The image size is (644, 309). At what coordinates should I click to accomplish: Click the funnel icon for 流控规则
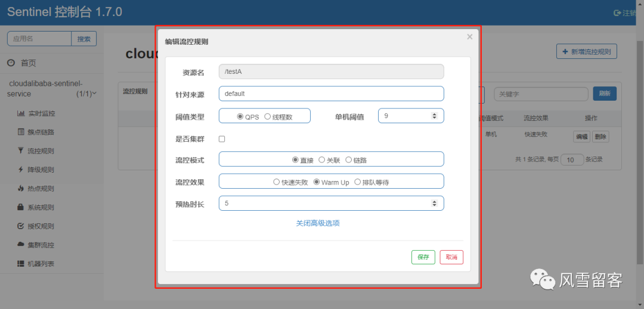pyautogui.click(x=20, y=151)
